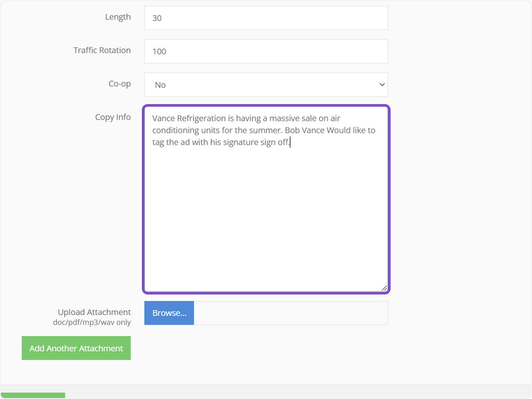Click the Traffic Rotation label
The width and height of the screenshot is (532, 399).
[x=102, y=50]
